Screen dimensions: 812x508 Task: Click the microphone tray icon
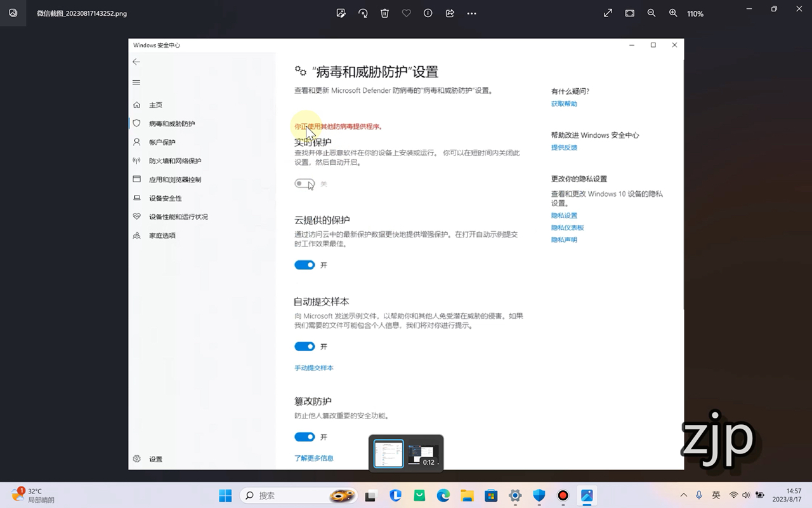point(699,495)
